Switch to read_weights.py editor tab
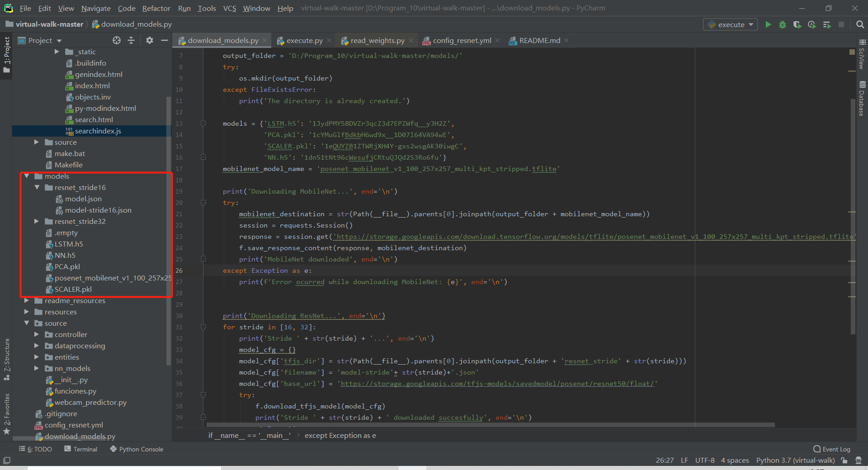This screenshot has height=470, width=868. coord(377,40)
